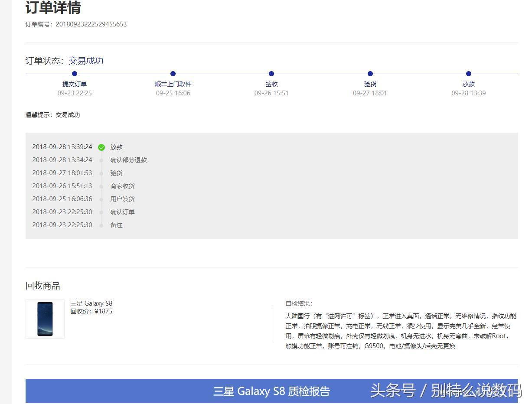Click the green checkmark beside 放款

click(x=101, y=147)
